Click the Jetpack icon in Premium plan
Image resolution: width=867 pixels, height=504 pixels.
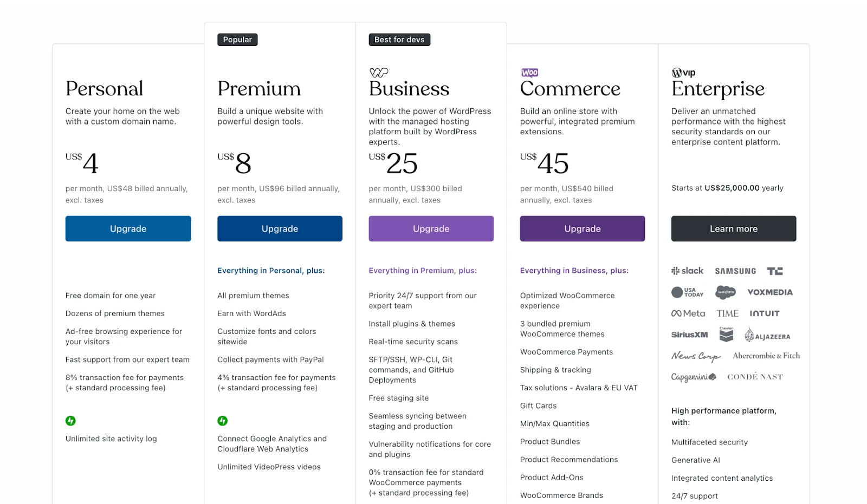pos(222,421)
